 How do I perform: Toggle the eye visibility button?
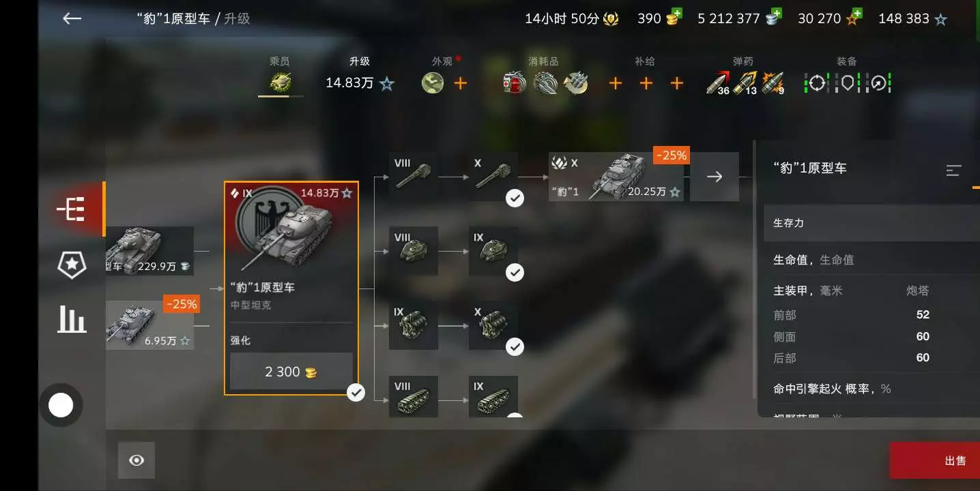click(x=136, y=460)
